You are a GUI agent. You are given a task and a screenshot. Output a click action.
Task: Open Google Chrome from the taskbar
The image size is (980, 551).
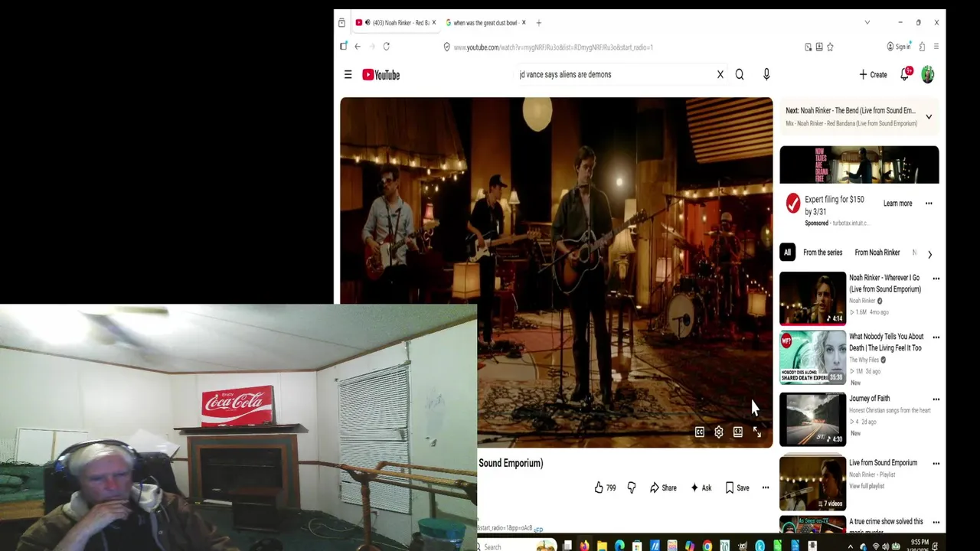pos(707,546)
